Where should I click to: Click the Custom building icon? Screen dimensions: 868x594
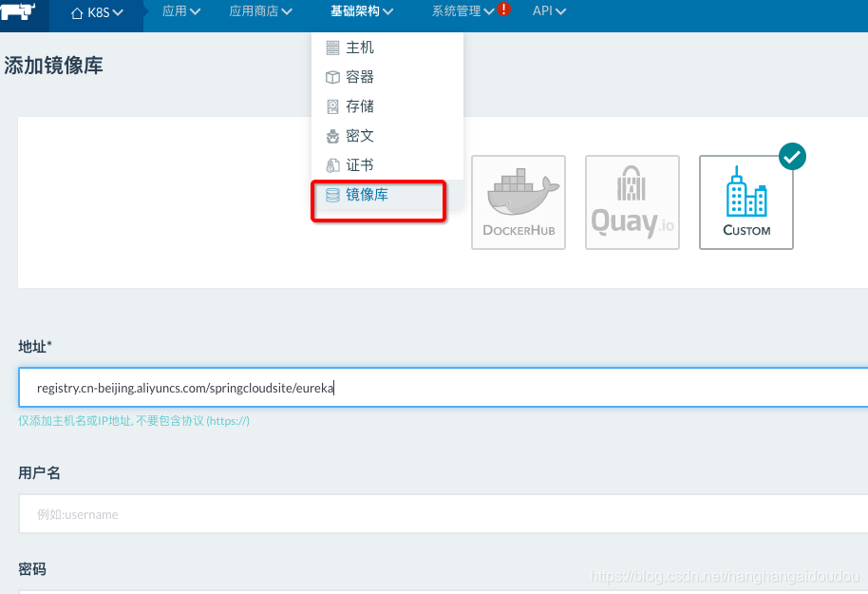click(746, 192)
